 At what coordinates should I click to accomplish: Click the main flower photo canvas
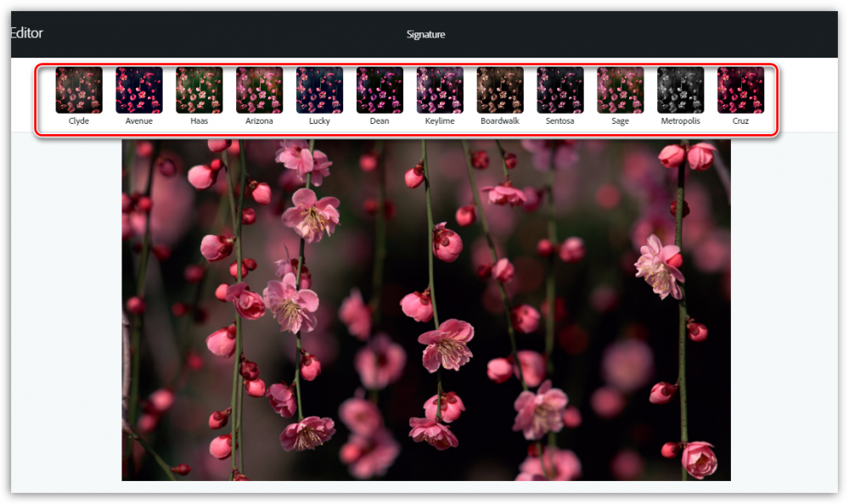click(x=425, y=311)
